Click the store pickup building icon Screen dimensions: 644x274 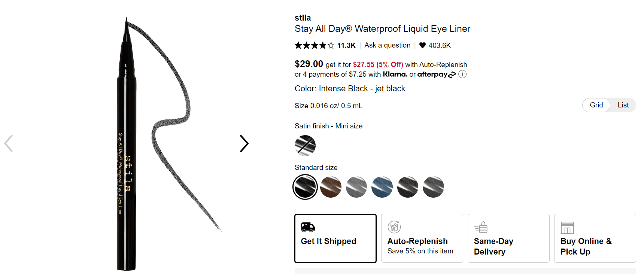pyautogui.click(x=567, y=228)
